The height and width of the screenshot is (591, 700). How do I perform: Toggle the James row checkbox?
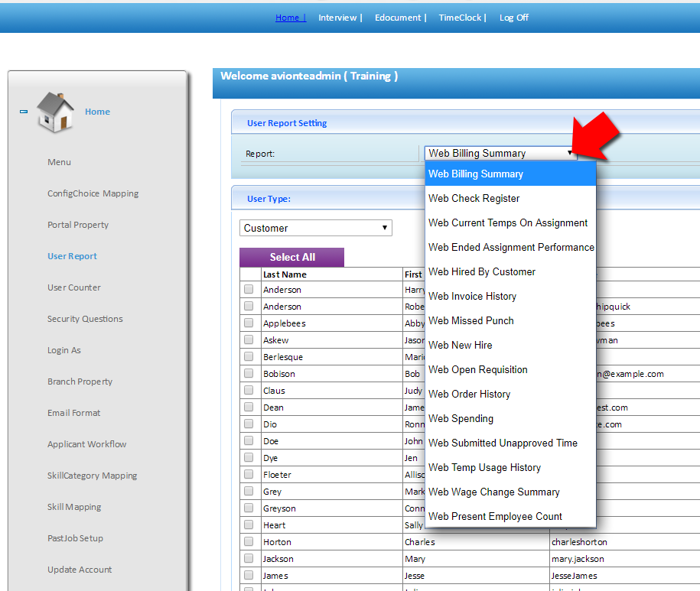249,575
